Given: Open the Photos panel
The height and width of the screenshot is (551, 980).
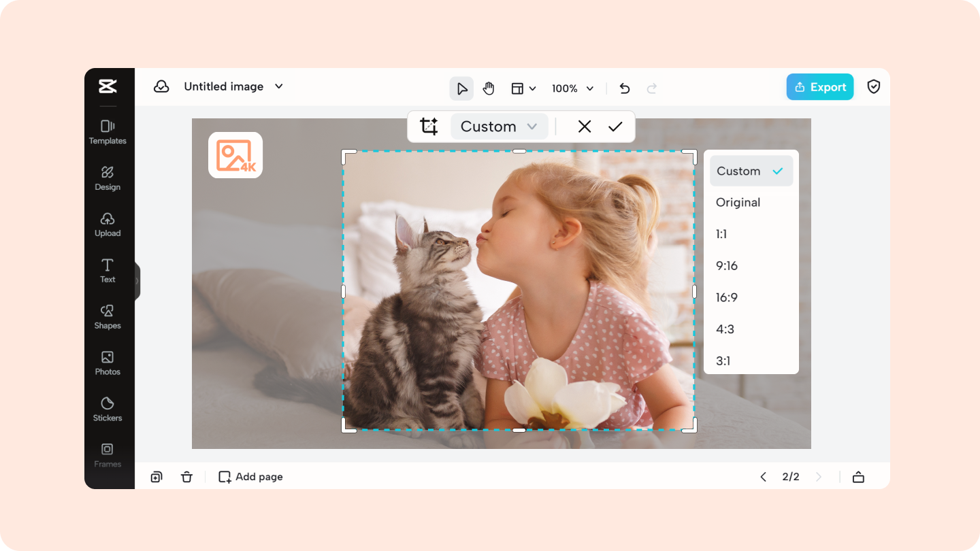Looking at the screenshot, I should (108, 363).
